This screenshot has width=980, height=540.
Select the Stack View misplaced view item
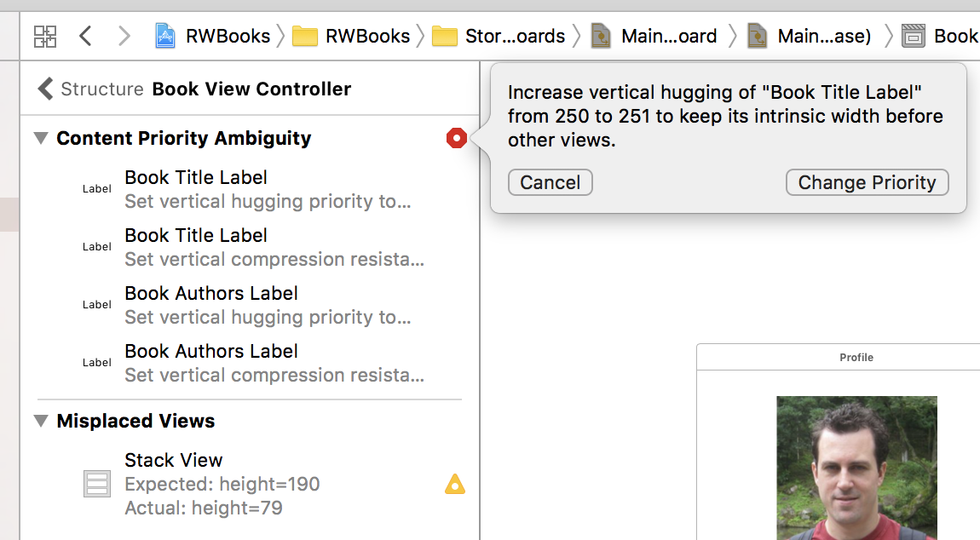pyautogui.click(x=222, y=484)
